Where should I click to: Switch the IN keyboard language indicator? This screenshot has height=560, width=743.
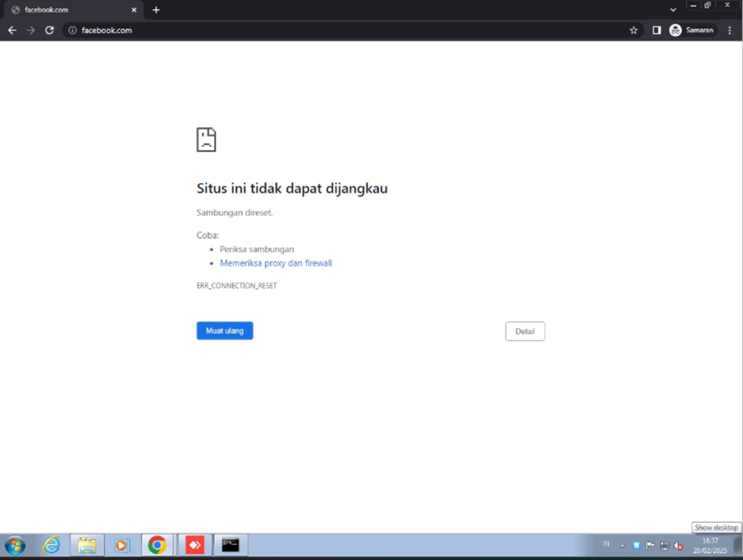605,545
